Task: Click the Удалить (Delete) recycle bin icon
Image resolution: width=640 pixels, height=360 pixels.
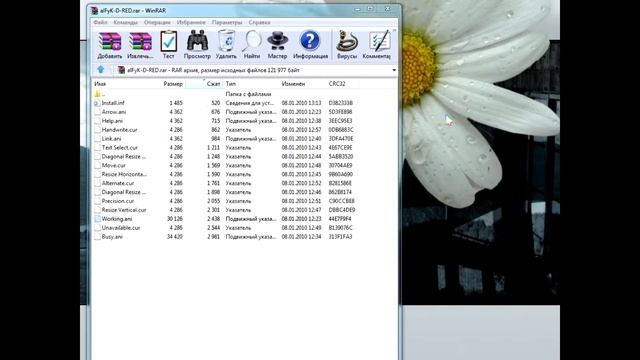Action: pyautogui.click(x=226, y=41)
